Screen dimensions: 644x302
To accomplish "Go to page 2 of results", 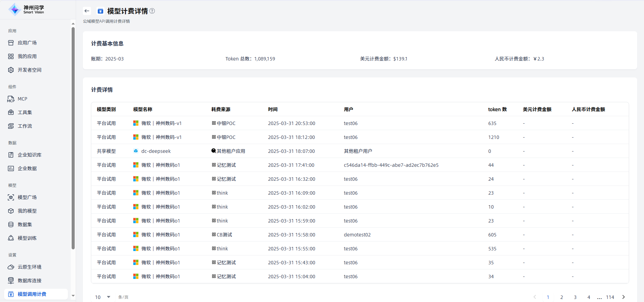I will [x=562, y=297].
